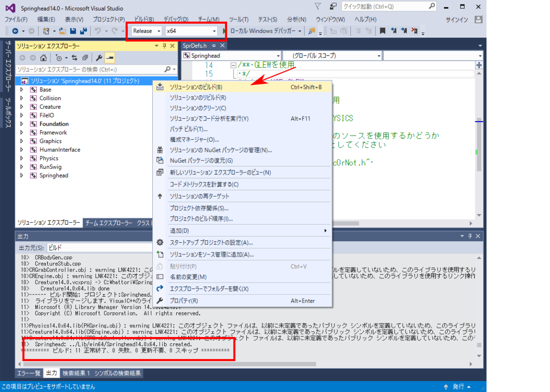
Task: Click the Save All toolbar icon
Action: click(x=83, y=31)
